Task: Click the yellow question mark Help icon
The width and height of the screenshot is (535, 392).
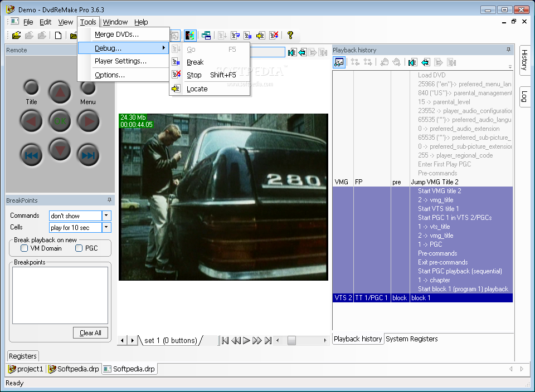Action: (x=290, y=36)
